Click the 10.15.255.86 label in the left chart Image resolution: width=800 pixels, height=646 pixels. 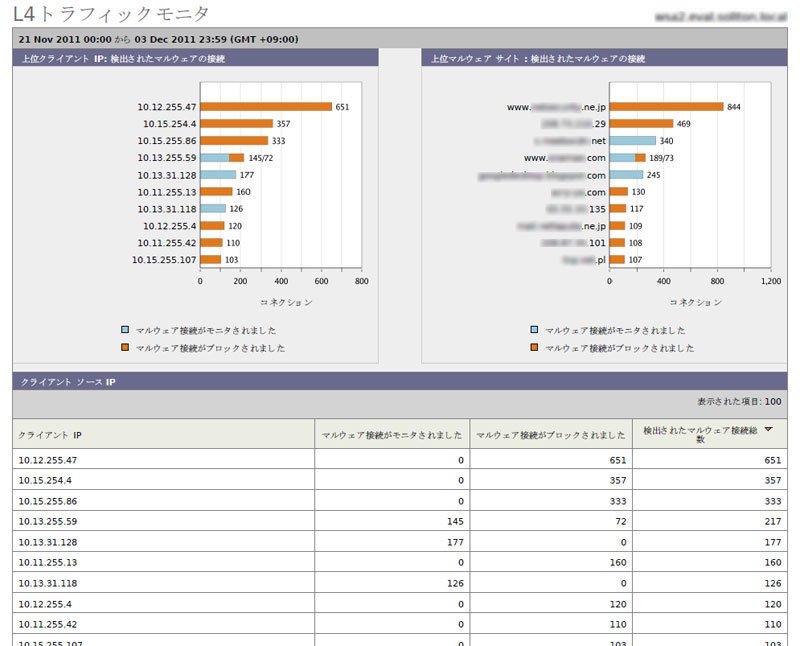(x=166, y=140)
